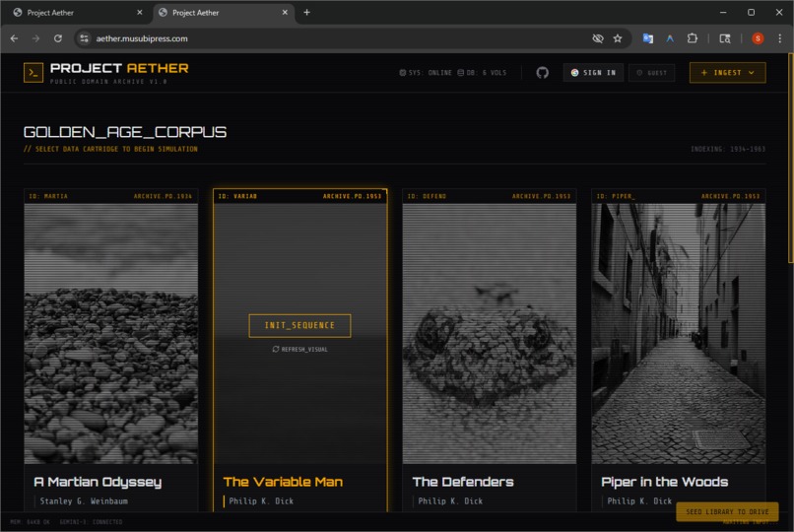The height and width of the screenshot is (532, 794).
Task: Click Philip K. Dick under The Defenders
Action: [450, 501]
